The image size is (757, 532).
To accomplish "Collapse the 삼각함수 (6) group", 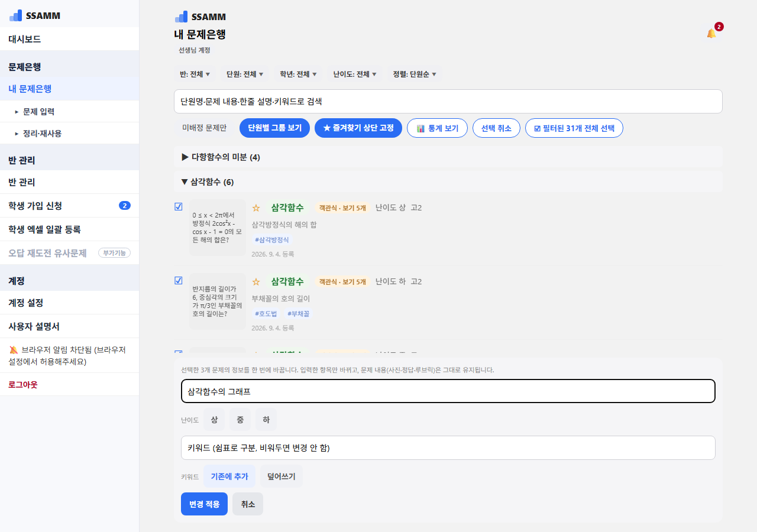I will 448,182.
